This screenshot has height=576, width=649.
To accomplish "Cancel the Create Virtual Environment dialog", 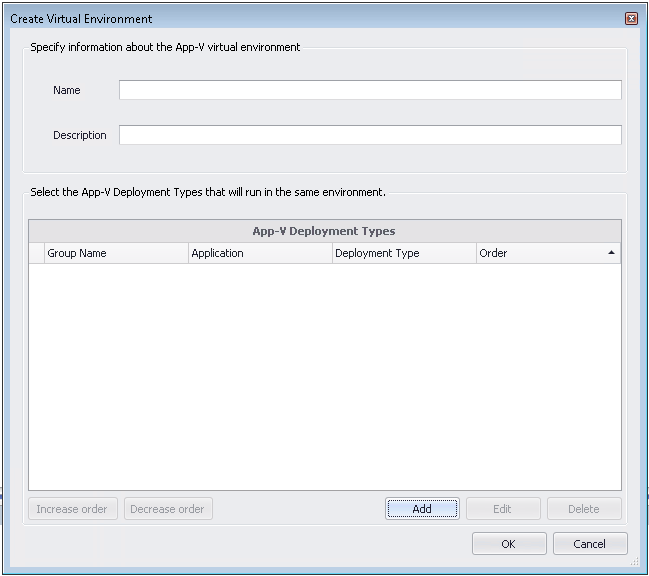I will 590,544.
